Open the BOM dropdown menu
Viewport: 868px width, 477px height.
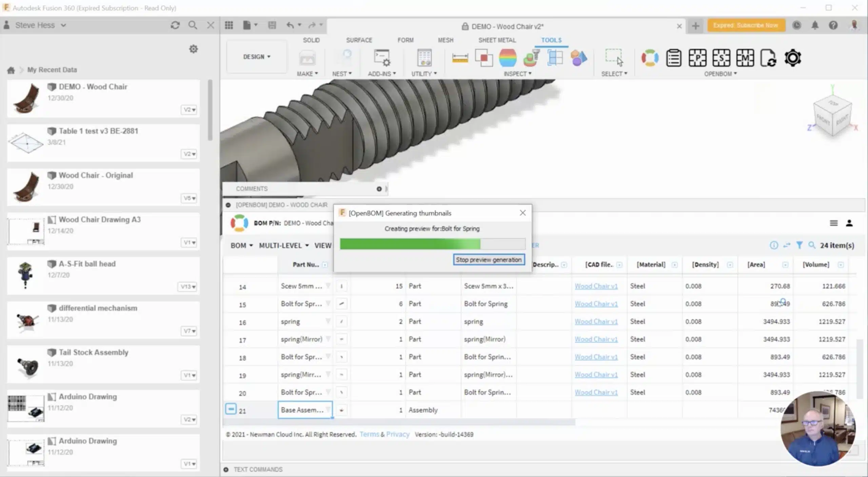(242, 245)
